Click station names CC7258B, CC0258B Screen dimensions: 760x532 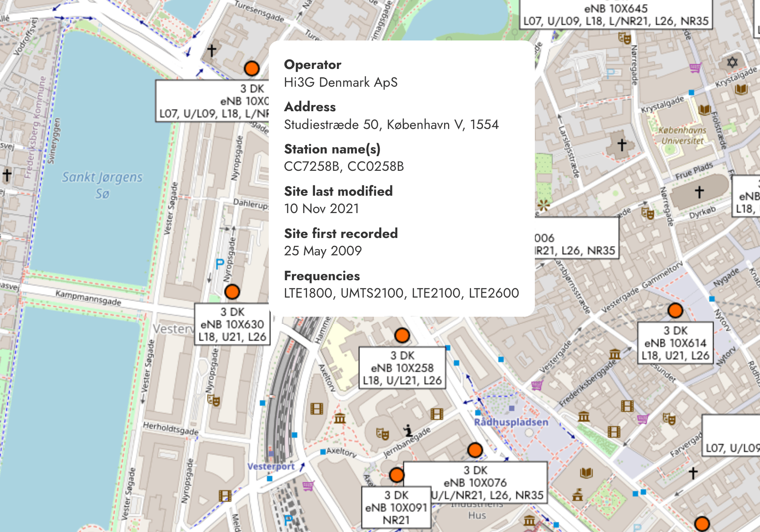[344, 166]
